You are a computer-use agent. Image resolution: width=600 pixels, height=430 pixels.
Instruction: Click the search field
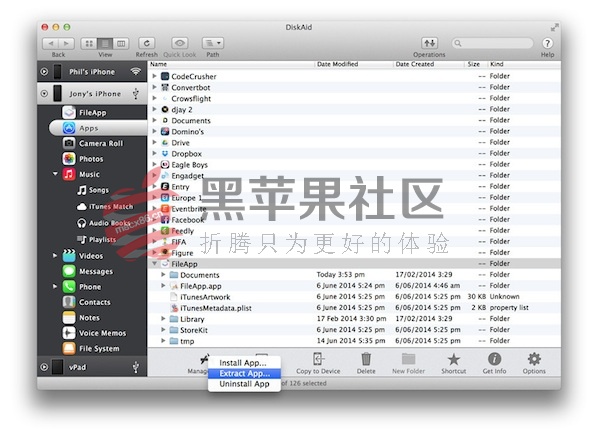pyautogui.click(x=492, y=43)
